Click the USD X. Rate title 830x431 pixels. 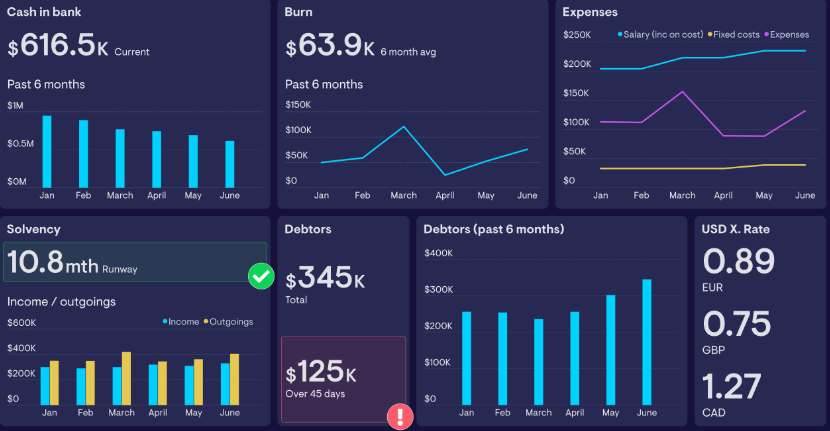click(x=735, y=229)
